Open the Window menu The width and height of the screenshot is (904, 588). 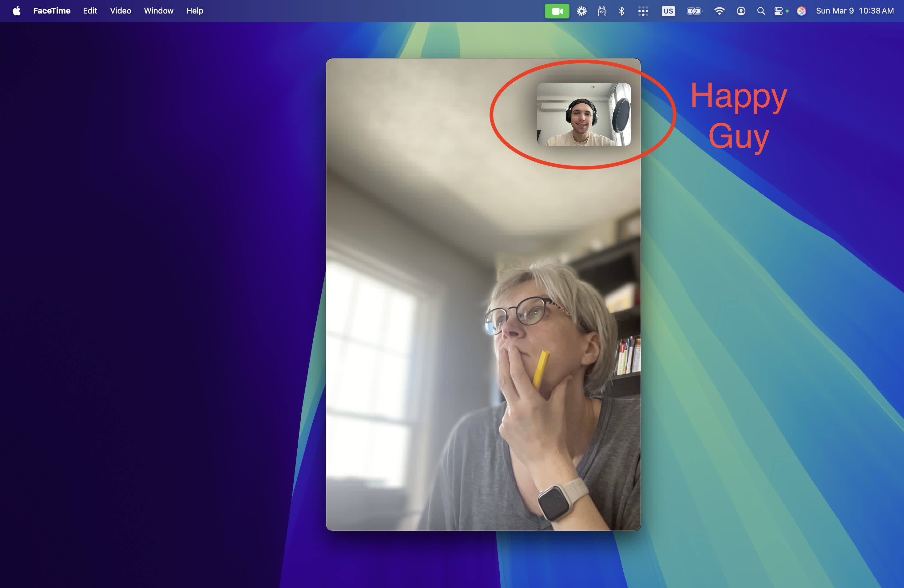(x=158, y=11)
